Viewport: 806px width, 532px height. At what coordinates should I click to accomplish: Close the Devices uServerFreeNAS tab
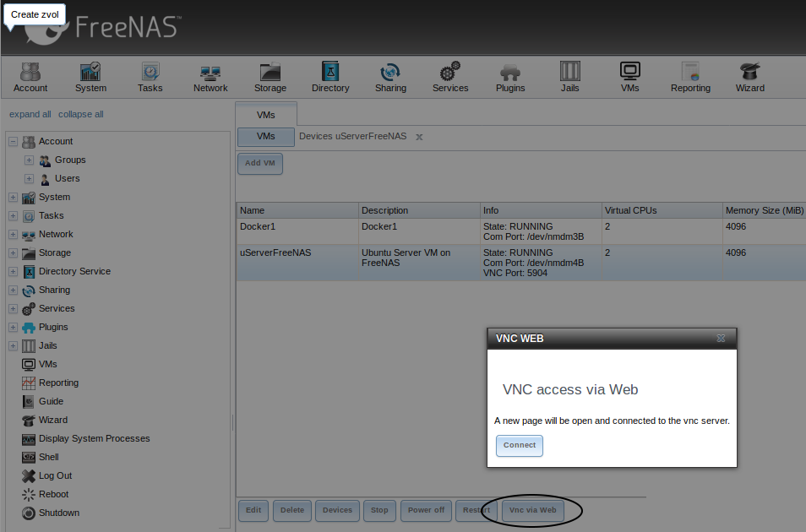(419, 137)
